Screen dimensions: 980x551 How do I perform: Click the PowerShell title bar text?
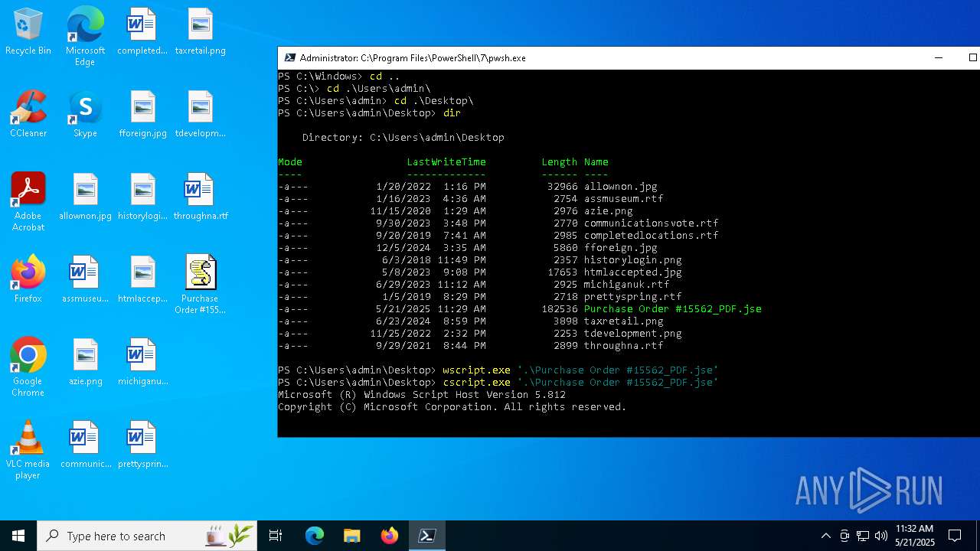click(413, 58)
